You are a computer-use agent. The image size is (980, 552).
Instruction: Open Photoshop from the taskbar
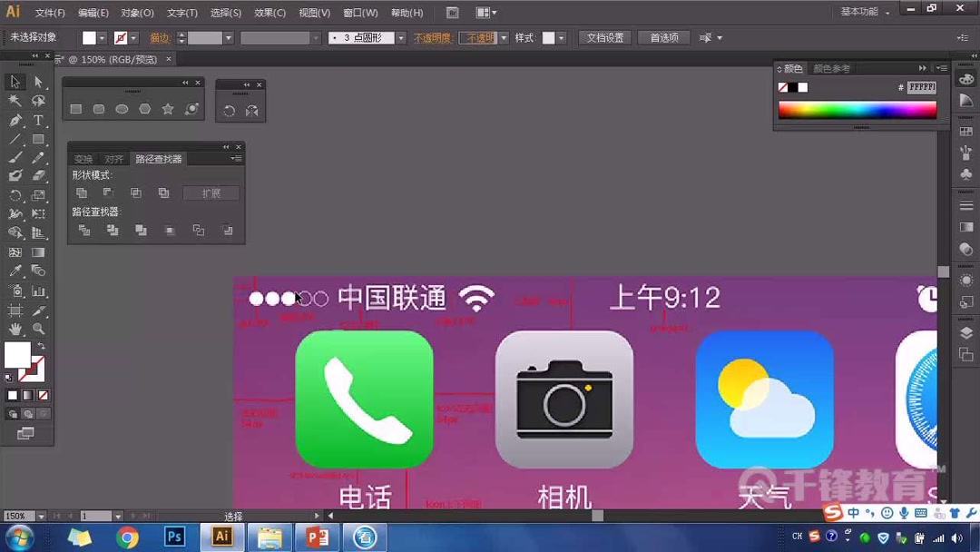174,537
